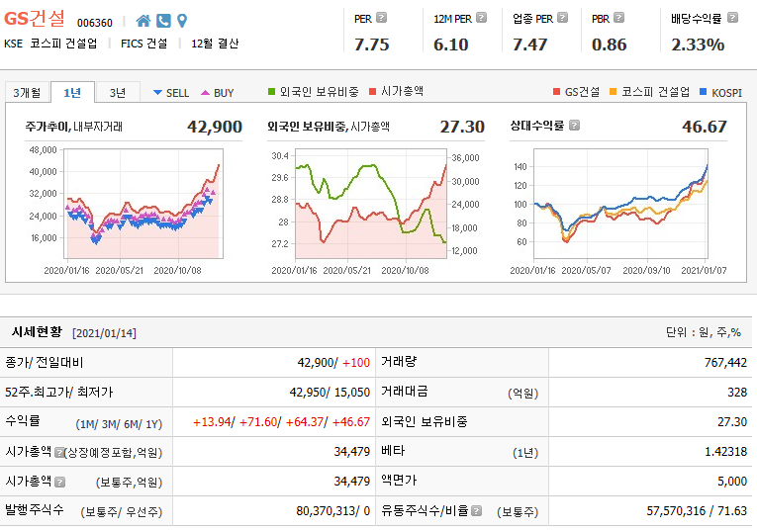Image resolution: width=757 pixels, height=532 pixels.
Task: Open the 유동주식수/비율 help icon
Action: [477, 511]
